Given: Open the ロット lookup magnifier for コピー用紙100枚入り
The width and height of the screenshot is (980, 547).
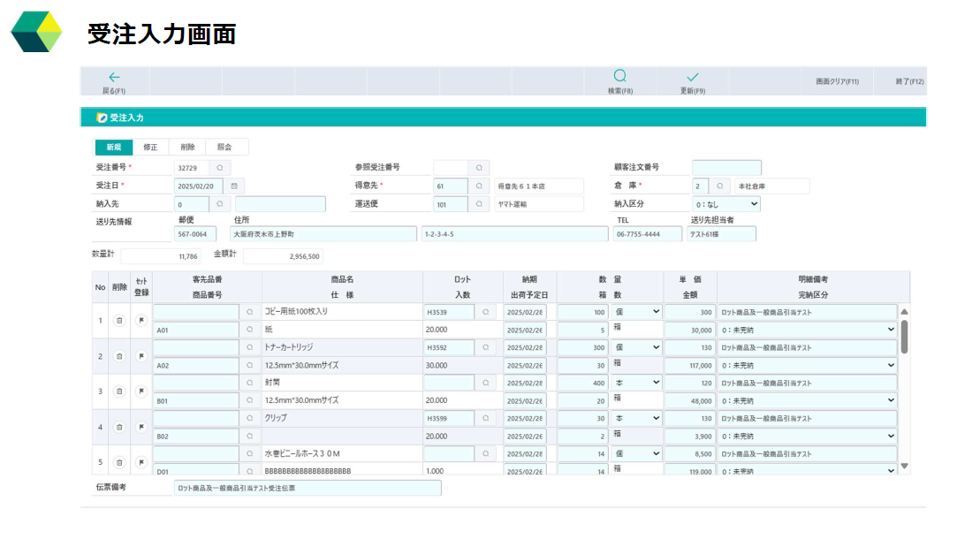Looking at the screenshot, I should [x=487, y=311].
